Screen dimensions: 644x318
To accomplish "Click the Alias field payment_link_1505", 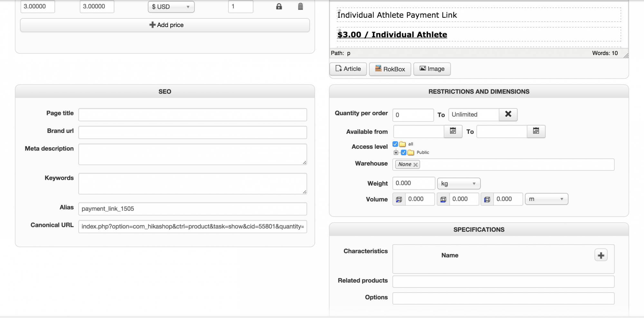I will [x=193, y=209].
